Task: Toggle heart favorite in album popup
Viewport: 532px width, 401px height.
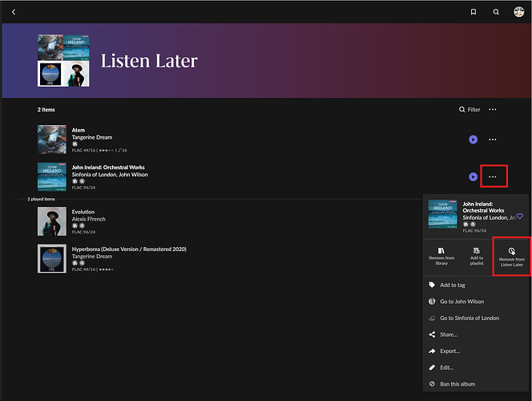Action: click(519, 216)
